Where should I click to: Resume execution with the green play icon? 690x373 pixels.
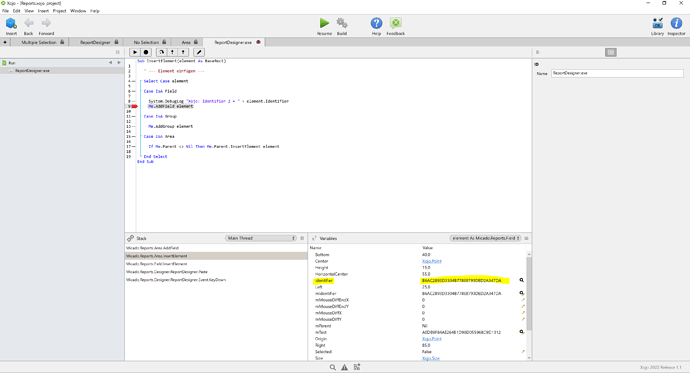324,23
